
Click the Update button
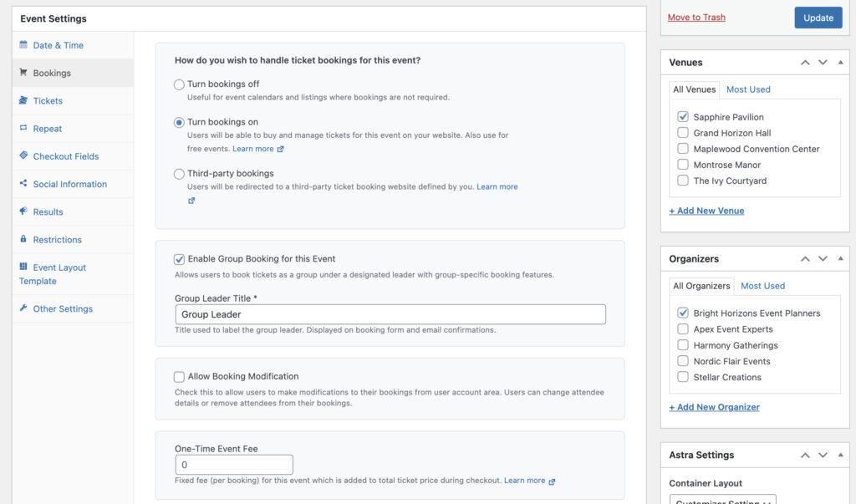[x=818, y=18]
